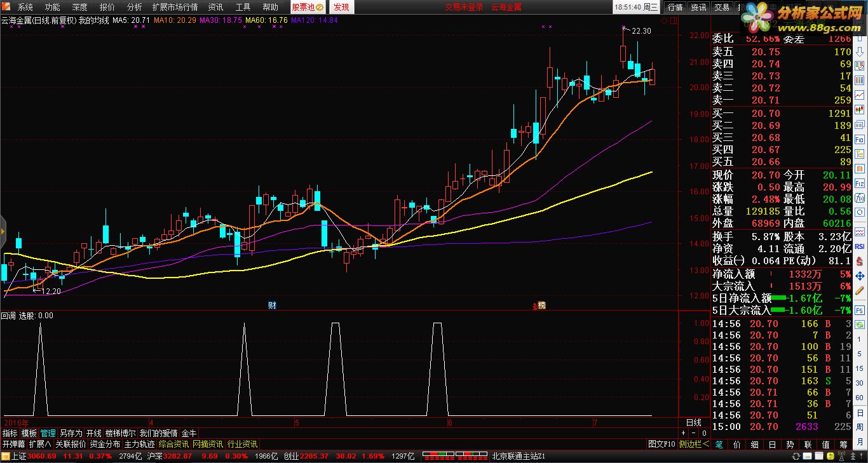
Task: Click the collapse handle on left edge
Action: tap(2, 232)
